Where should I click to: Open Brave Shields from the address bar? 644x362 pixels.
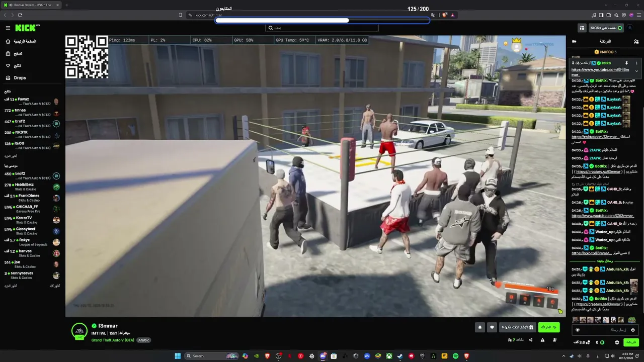445,15
